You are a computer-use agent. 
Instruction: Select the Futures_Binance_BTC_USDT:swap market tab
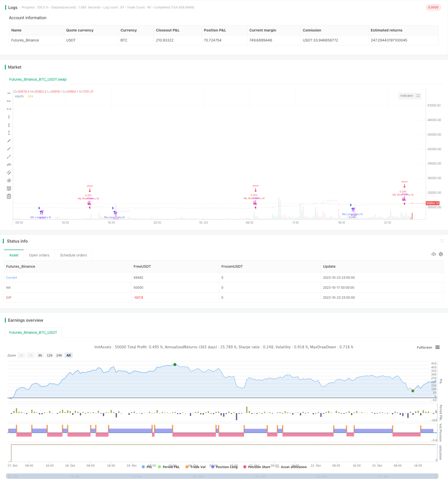point(38,79)
